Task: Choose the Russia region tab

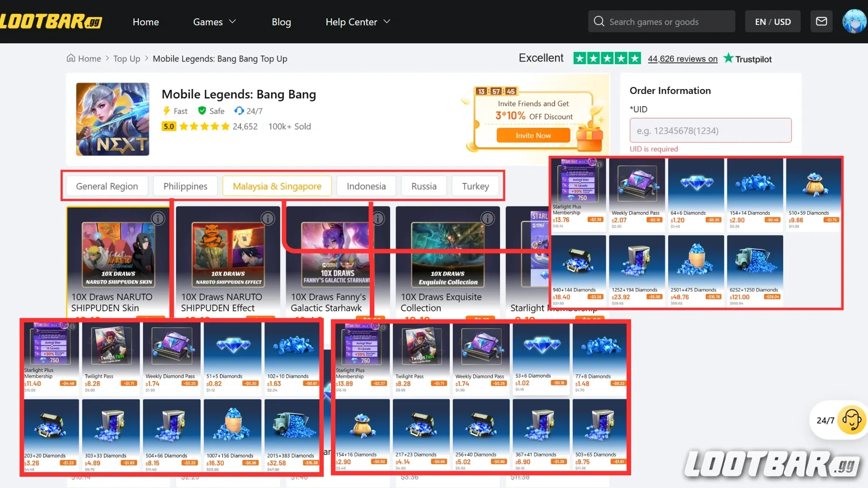Action: 424,186
